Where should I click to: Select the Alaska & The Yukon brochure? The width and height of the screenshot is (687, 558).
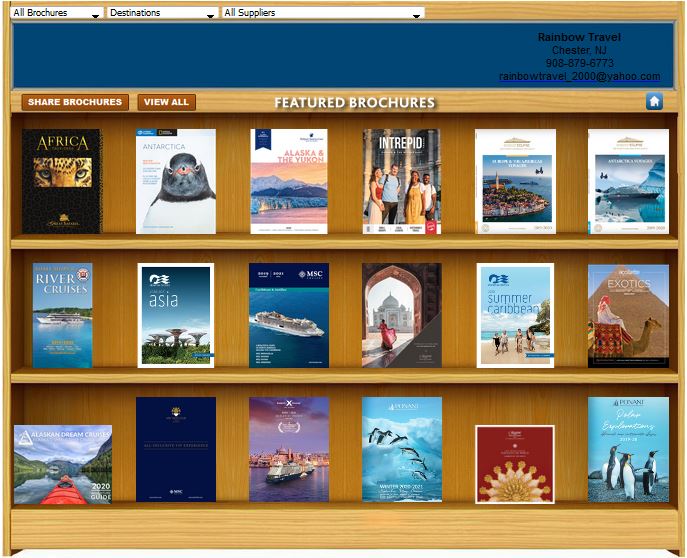288,181
